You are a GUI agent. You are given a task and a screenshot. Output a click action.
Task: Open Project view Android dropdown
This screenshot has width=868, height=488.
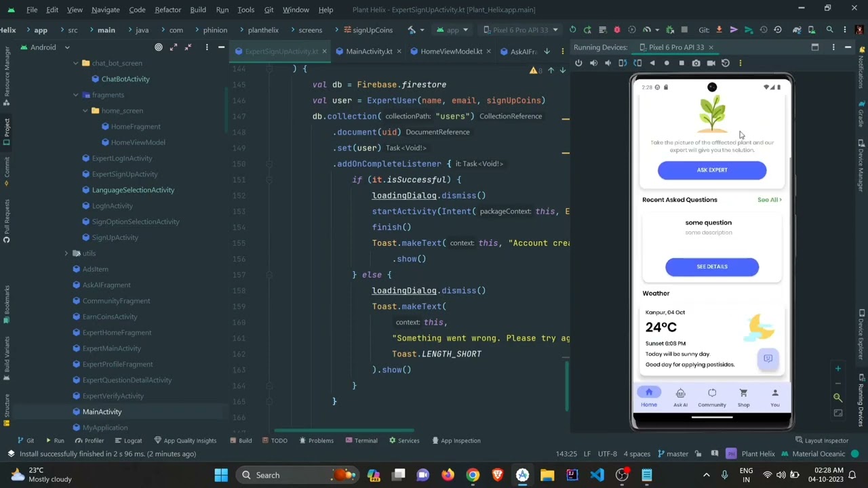[x=45, y=47]
